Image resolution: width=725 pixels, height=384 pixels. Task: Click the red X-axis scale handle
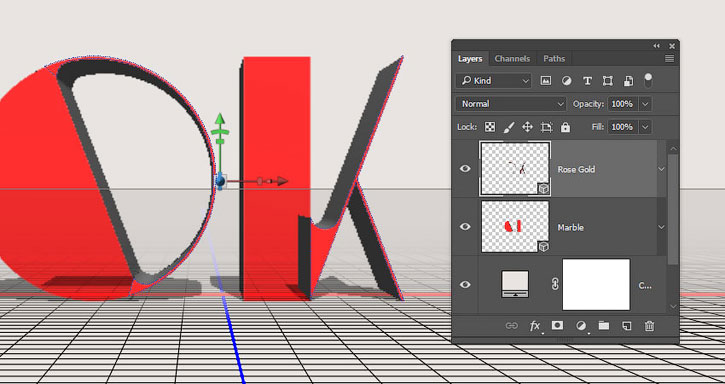point(261,181)
